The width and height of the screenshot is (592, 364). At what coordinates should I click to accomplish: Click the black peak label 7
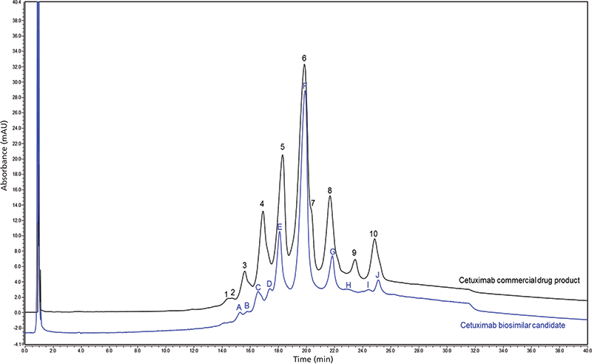(312, 203)
